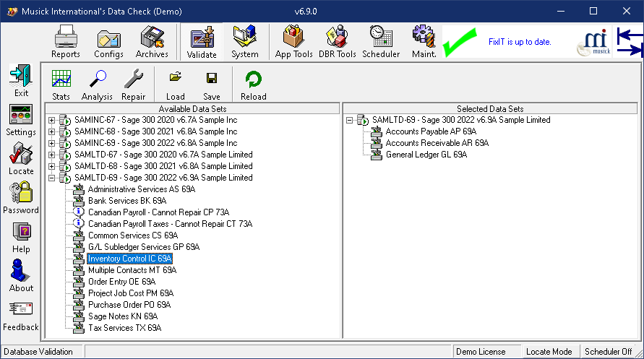Viewport: 644px width, 359px height.
Task: Select Sage Notes KN 69A
Action: pyautogui.click(x=123, y=316)
